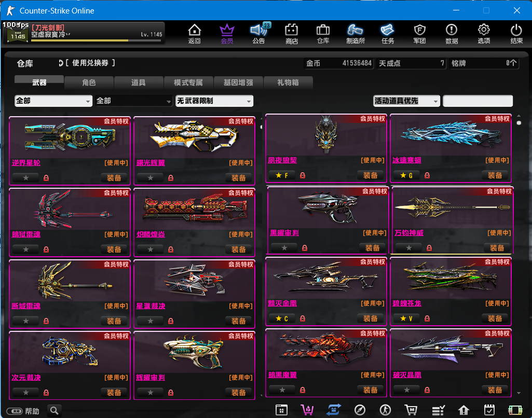Screen dimensions: 532x418
Task: Click 装备 button for 炽麟煌焱
Action: pos(239,249)
